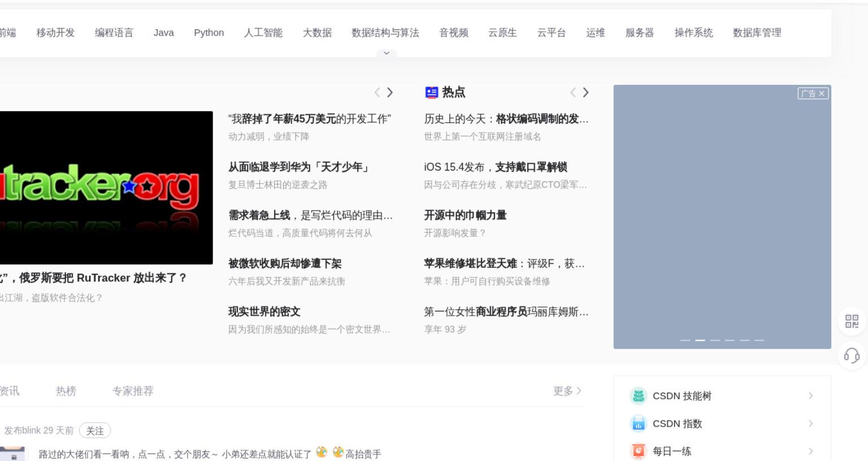Read 我辞掉了年薪45万美元的开发工作 article
Image resolution: width=868 pixels, height=461 pixels.
tap(310, 119)
